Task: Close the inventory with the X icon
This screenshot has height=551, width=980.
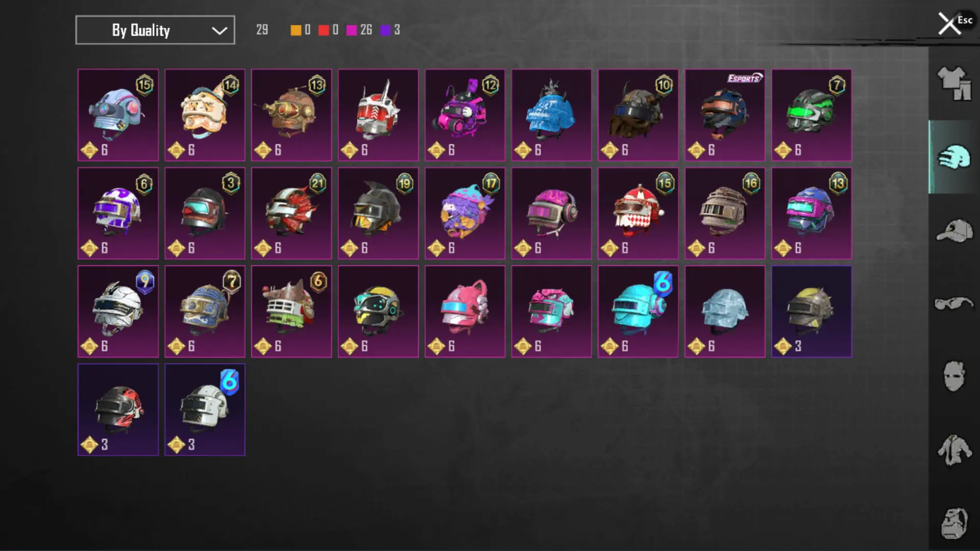Action: click(x=949, y=23)
